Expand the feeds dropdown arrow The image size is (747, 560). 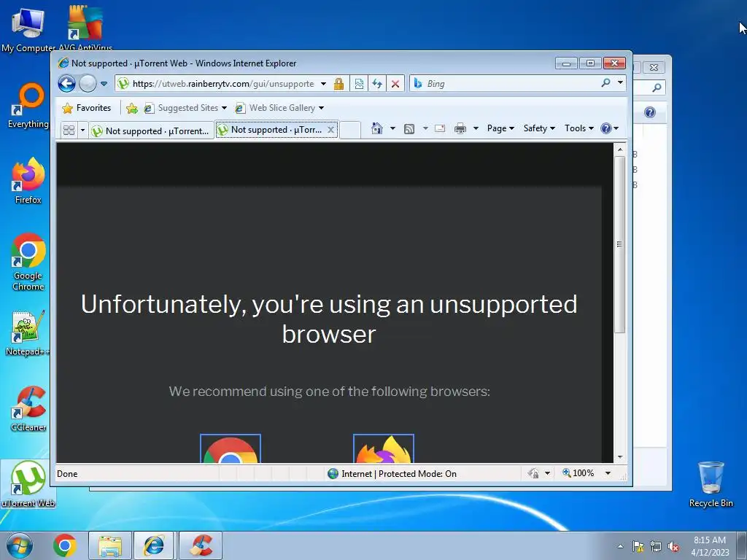tap(425, 128)
